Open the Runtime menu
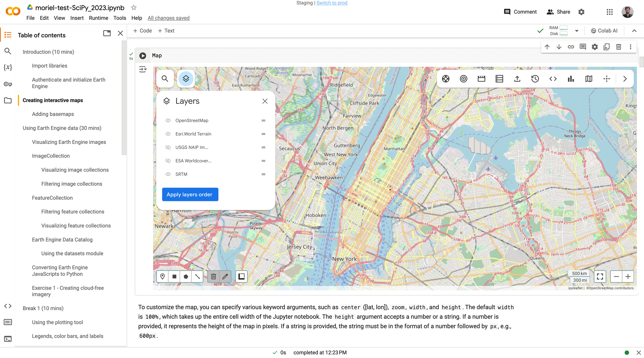 click(98, 18)
